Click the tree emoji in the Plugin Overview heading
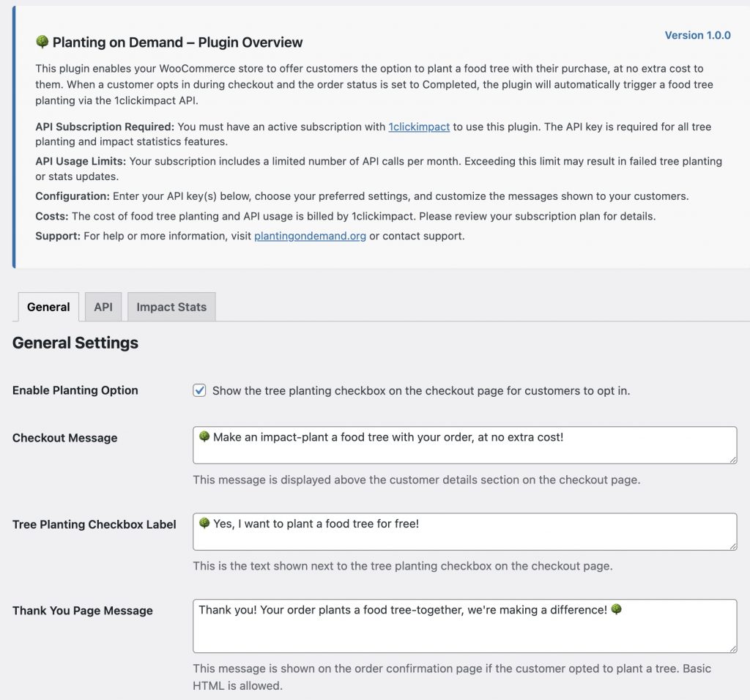 click(x=42, y=42)
